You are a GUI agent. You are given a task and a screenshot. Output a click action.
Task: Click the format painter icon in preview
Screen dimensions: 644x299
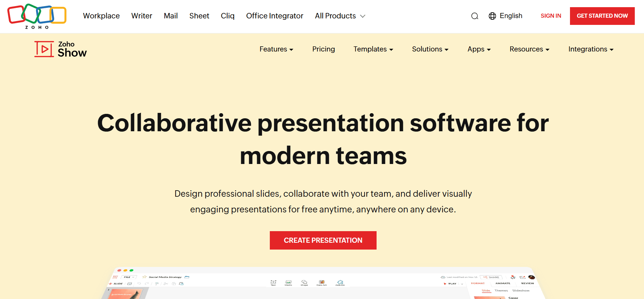(x=157, y=284)
